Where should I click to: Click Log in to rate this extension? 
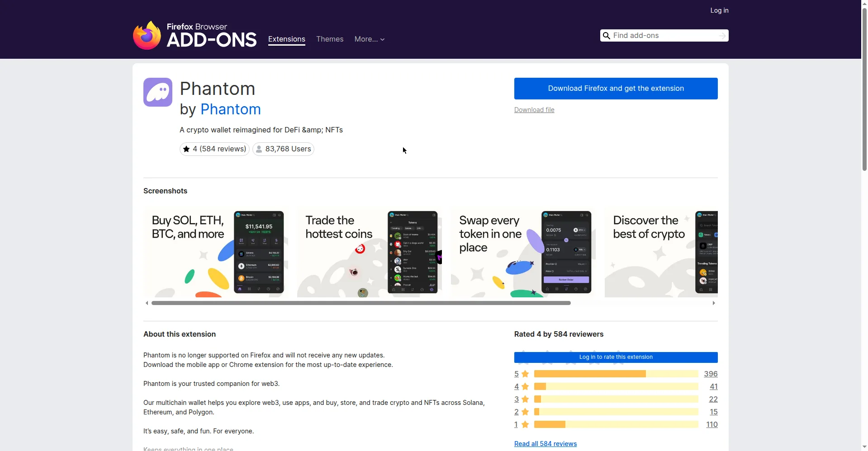616,357
